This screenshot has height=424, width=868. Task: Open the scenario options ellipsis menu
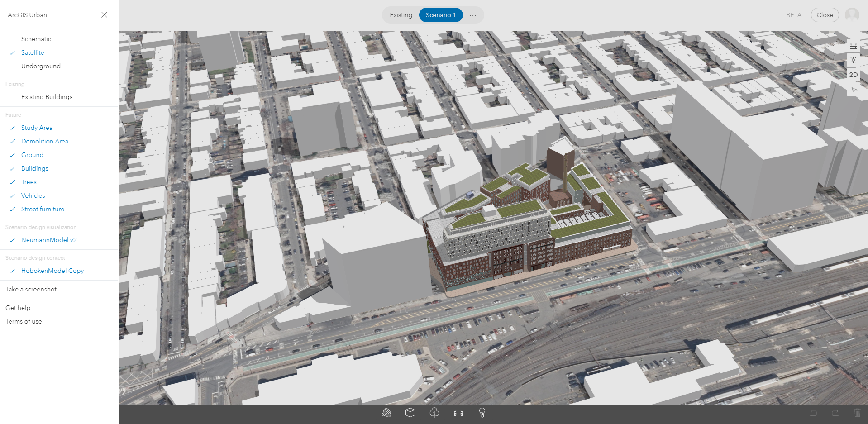pos(473,15)
